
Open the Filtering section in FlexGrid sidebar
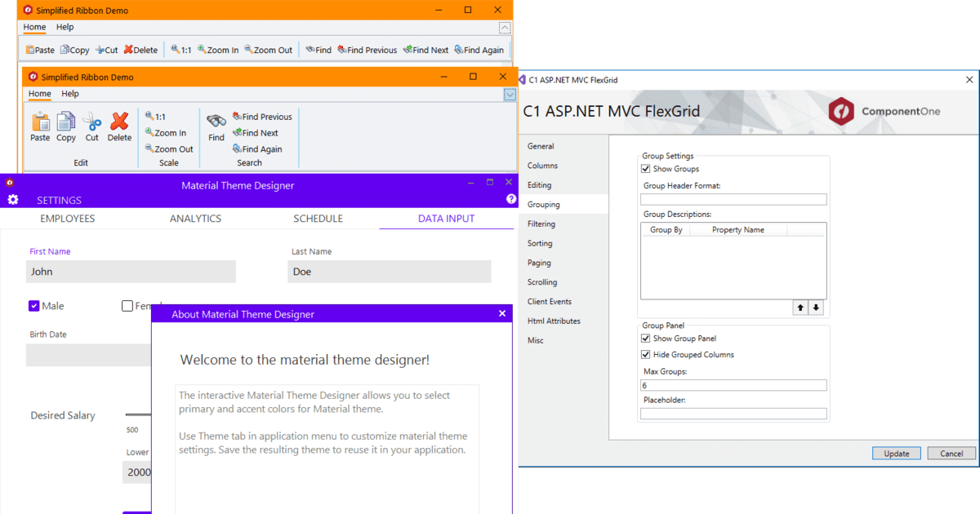pyautogui.click(x=541, y=224)
